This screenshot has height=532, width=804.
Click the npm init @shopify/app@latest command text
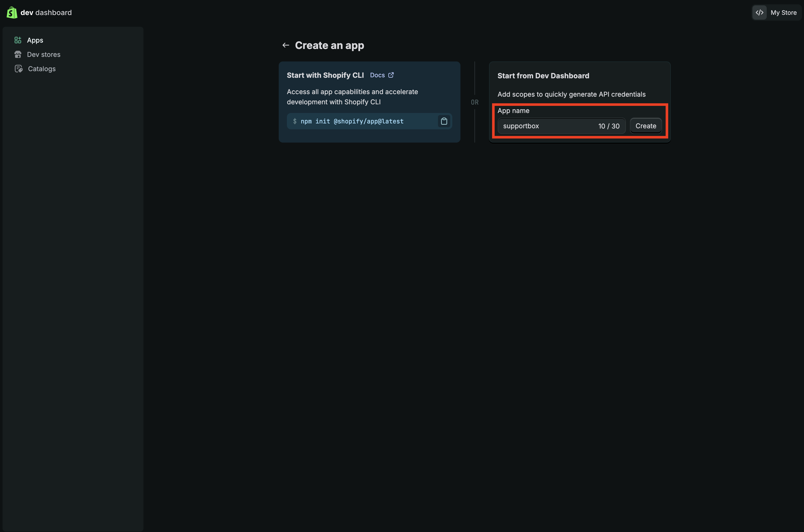click(x=352, y=121)
